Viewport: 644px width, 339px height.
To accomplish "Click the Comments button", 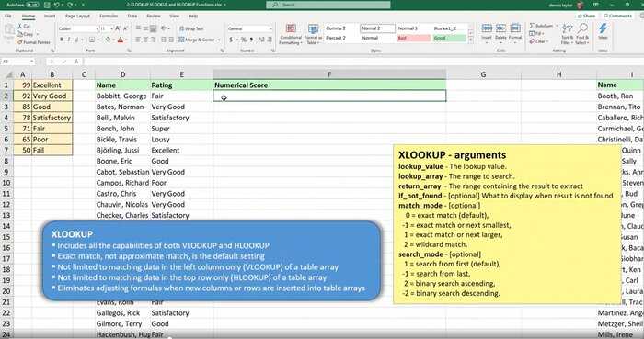I will tap(617, 16).
